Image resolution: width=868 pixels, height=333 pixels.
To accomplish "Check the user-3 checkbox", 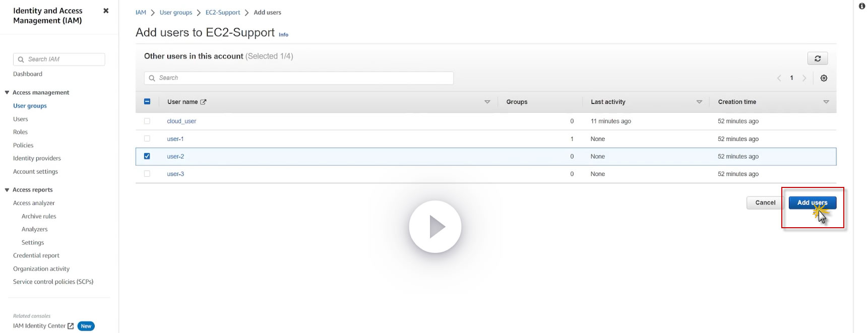I will (147, 174).
